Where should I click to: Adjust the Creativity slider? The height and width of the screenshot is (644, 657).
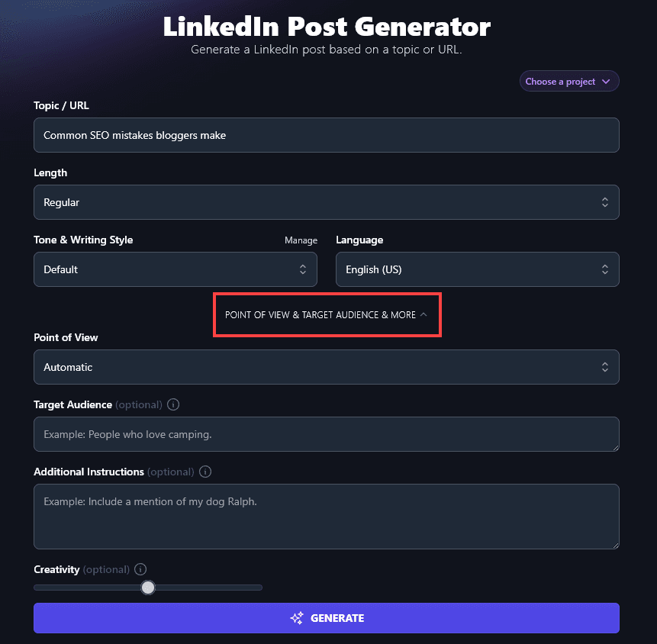[x=148, y=588]
